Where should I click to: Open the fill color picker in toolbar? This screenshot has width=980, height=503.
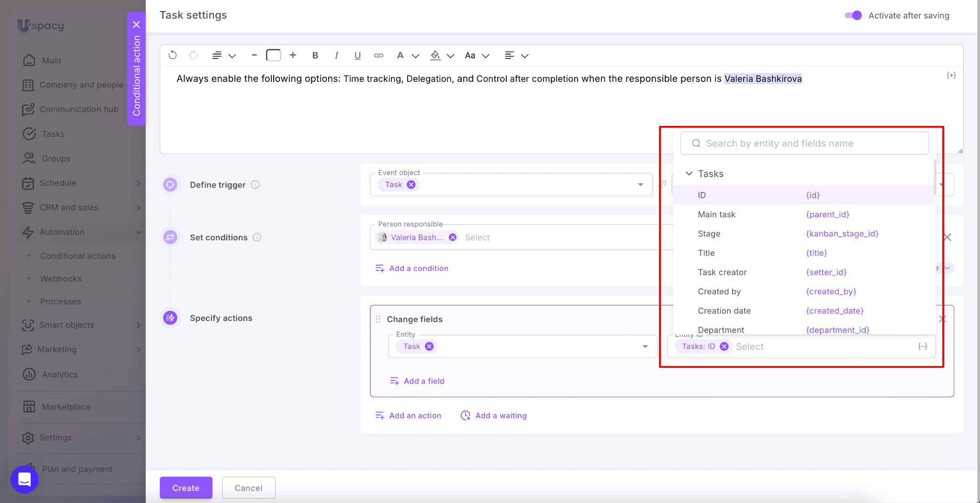coord(435,56)
